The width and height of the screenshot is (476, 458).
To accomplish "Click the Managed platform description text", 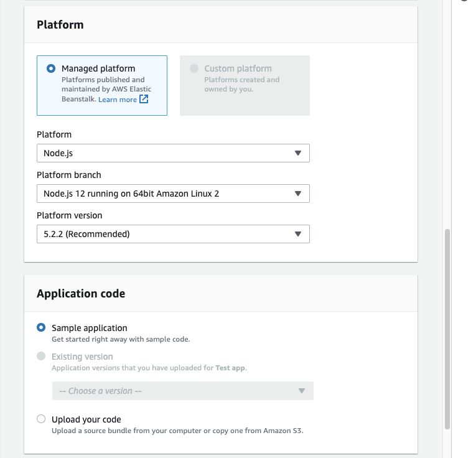I will click(103, 85).
